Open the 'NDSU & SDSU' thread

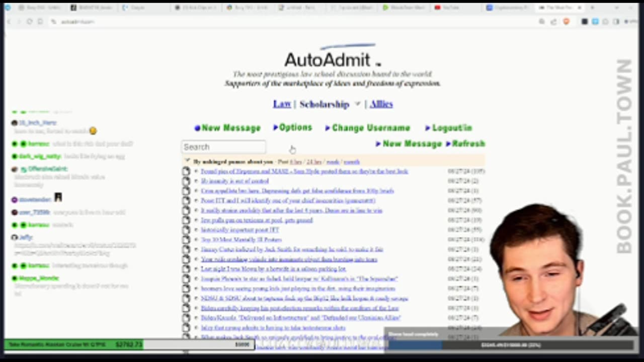click(304, 298)
